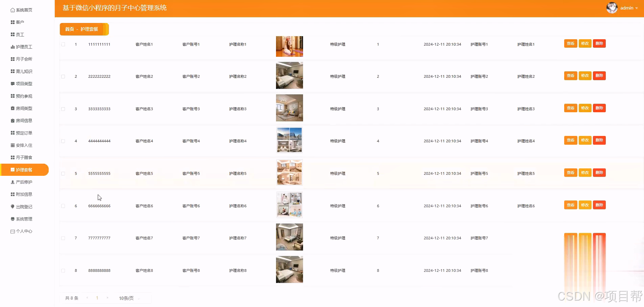Click the chat icon beside 项目类型
The image size is (644, 307).
(x=13, y=84)
